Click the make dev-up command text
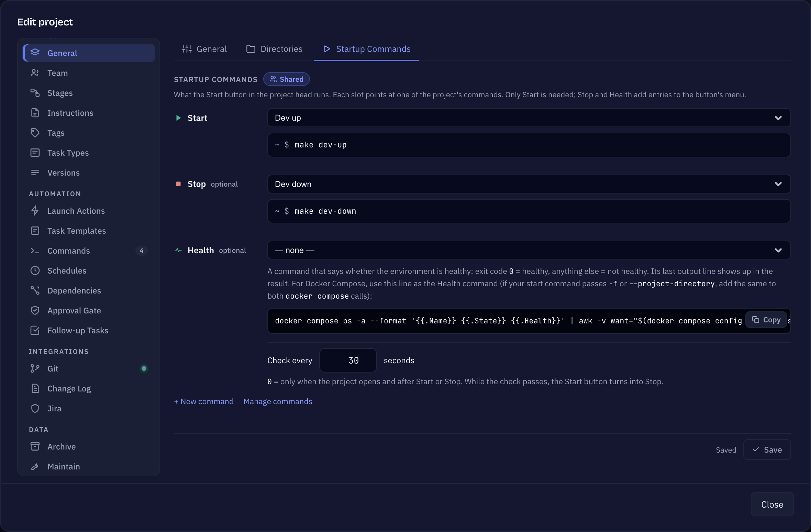Screen dimensions: 811x532 320,145
